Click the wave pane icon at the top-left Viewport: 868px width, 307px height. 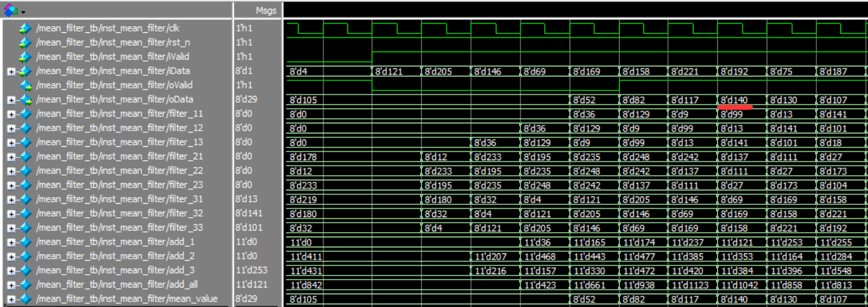11,11
